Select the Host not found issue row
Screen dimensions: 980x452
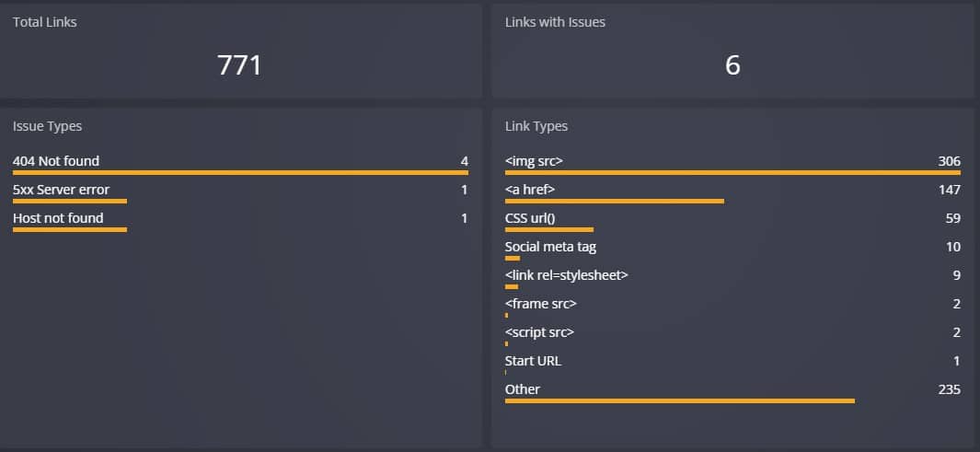pyautogui.click(x=240, y=221)
